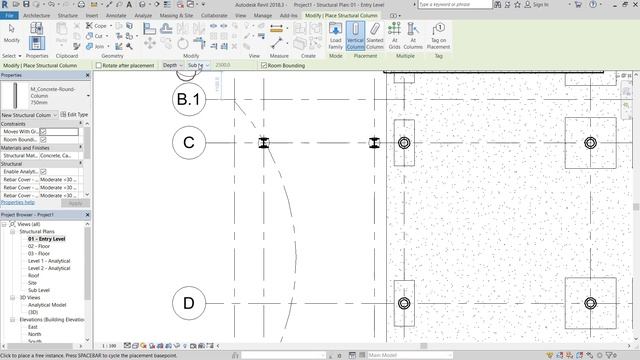Collapse the Structural Plans tree node
The image size is (640, 360).
[12, 231]
